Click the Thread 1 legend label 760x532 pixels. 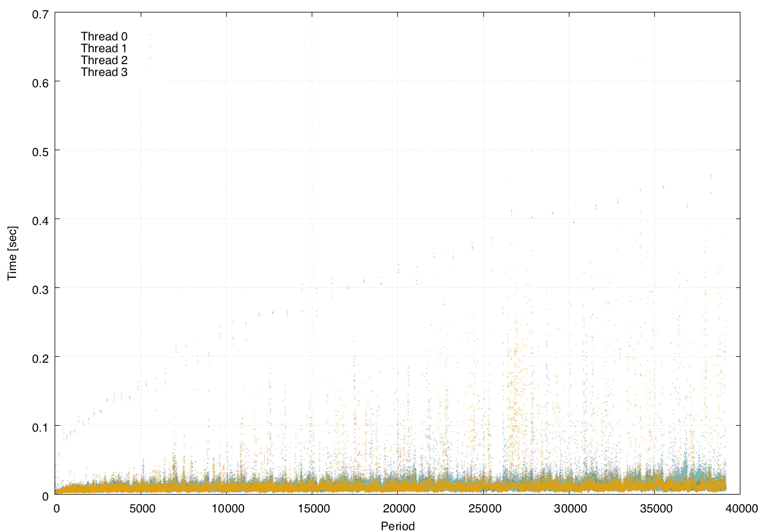[104, 48]
